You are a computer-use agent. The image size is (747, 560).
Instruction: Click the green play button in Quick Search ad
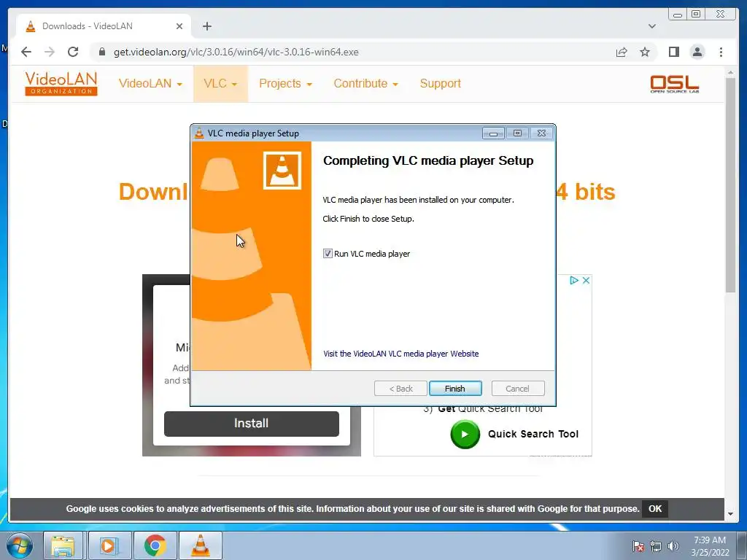coord(465,434)
